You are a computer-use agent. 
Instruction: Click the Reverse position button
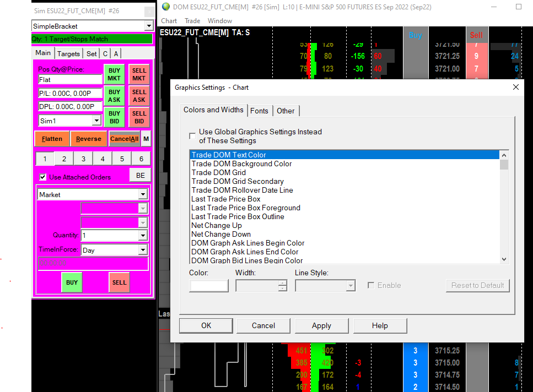[88, 139]
